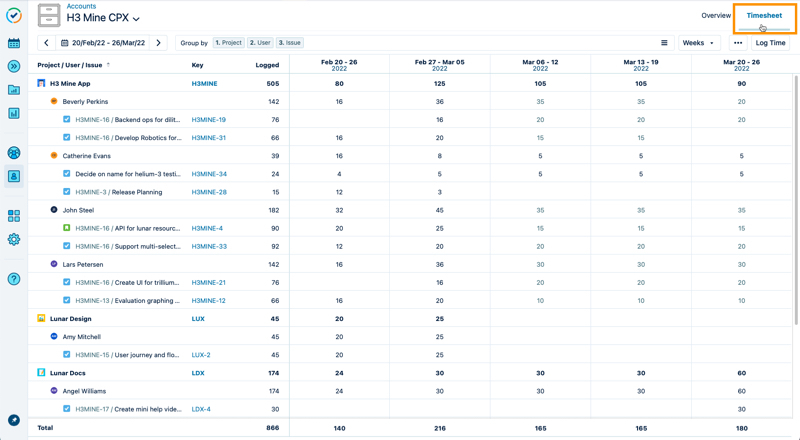Image resolution: width=800 pixels, height=440 pixels.
Task: Select the Timesheet tab
Action: click(764, 16)
